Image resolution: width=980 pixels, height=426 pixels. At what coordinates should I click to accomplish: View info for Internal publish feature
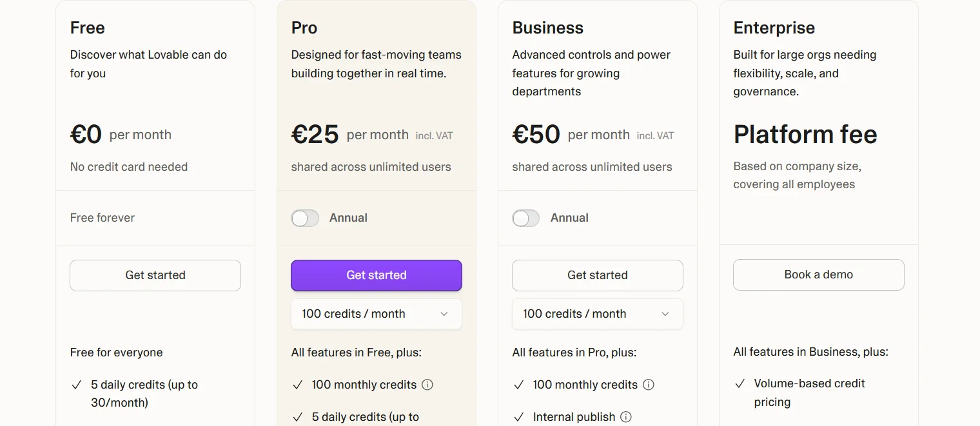[x=626, y=417]
